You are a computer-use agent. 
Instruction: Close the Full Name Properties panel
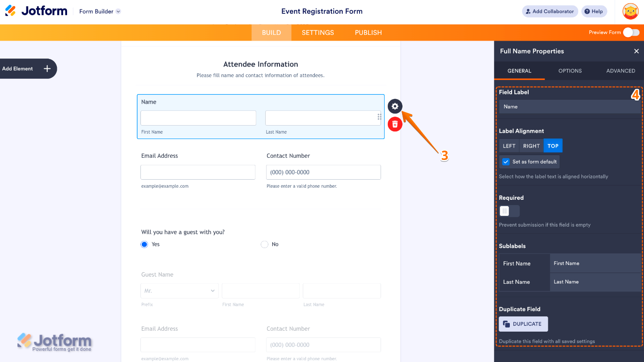[636, 51]
